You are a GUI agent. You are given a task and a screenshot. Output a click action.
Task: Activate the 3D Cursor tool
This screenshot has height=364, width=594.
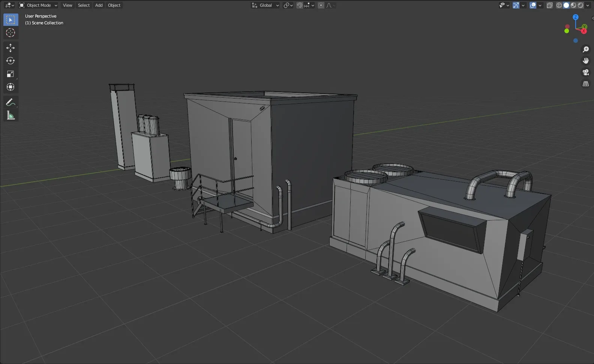10,33
